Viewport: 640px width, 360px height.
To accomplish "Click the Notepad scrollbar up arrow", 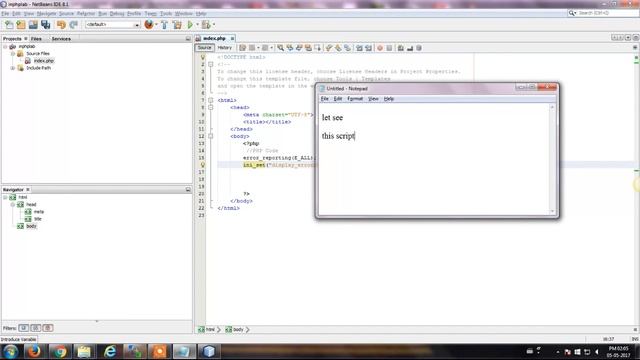I will [x=552, y=107].
